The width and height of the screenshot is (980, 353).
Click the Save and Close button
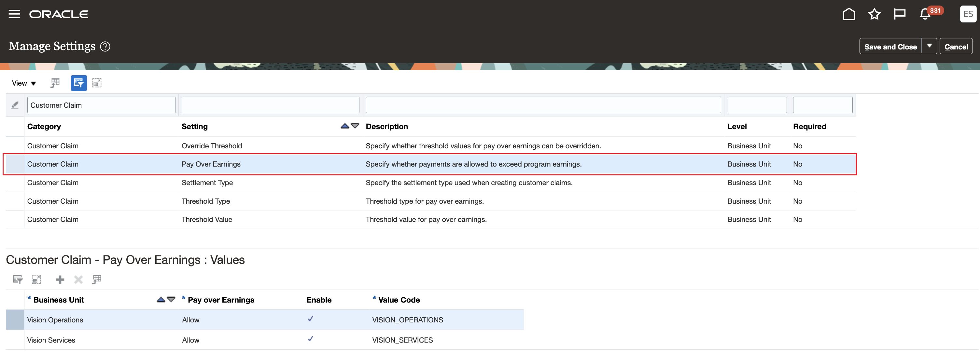890,47
